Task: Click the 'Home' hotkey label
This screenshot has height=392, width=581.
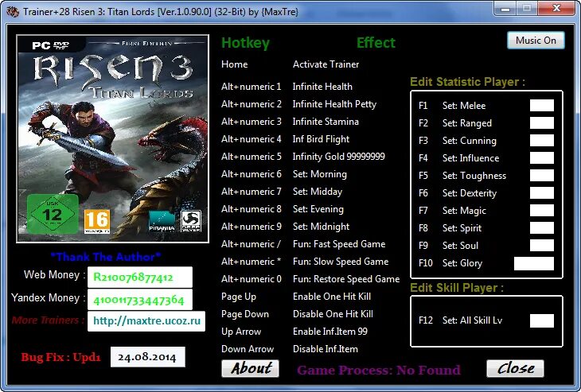Action: tap(235, 64)
